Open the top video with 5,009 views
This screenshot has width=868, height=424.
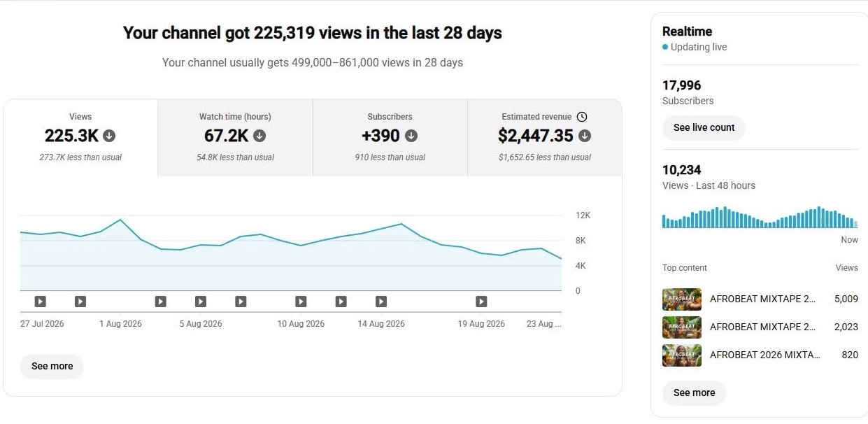760,299
